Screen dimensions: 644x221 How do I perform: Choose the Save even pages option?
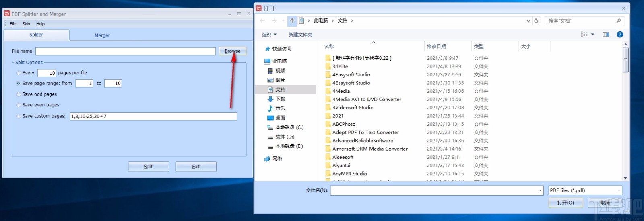19,105
